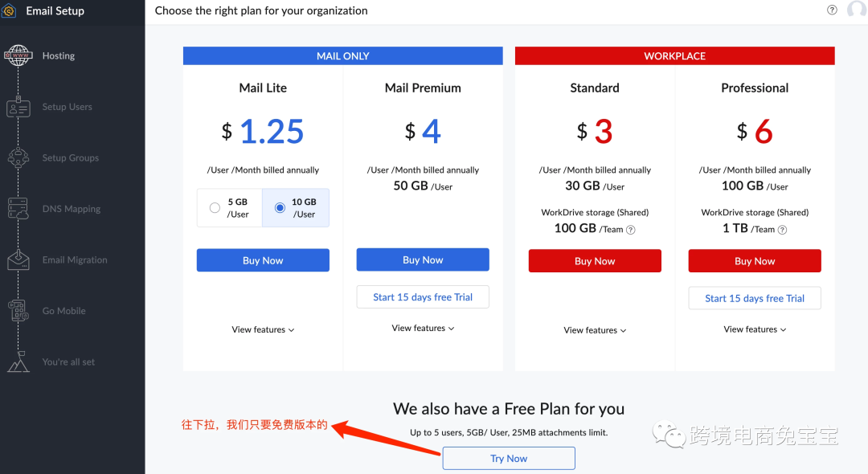Click the Setup Users icon
Screen dimensions: 868x474
18,107
